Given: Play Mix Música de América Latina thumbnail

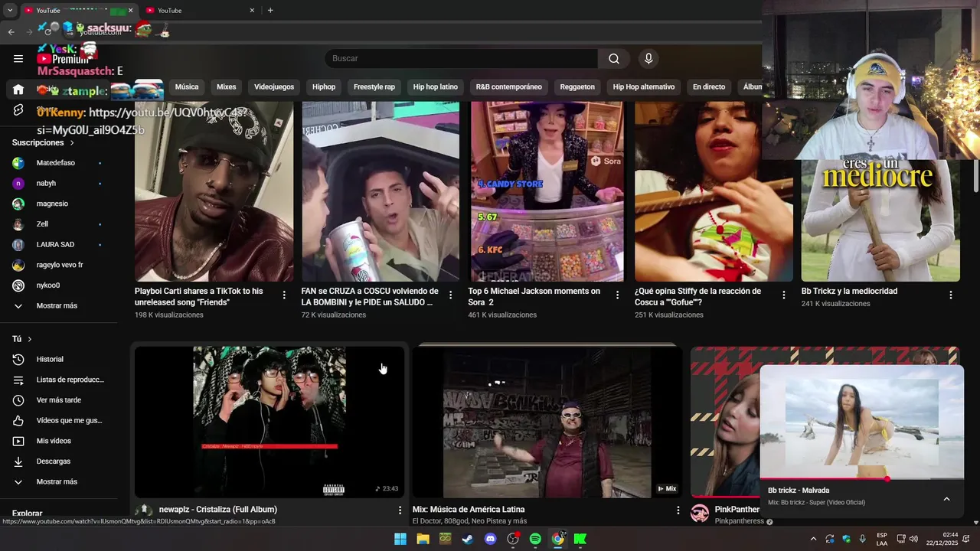Looking at the screenshot, I should (x=547, y=422).
